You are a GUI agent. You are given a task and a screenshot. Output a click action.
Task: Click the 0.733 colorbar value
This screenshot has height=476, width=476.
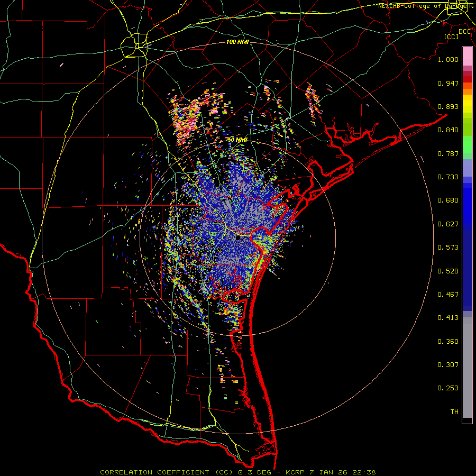click(448, 177)
